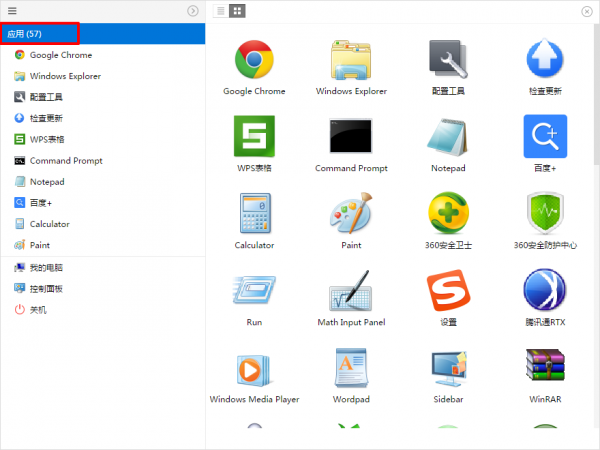Open the Sidebar icon
This screenshot has height=450, width=600.
[x=448, y=369]
